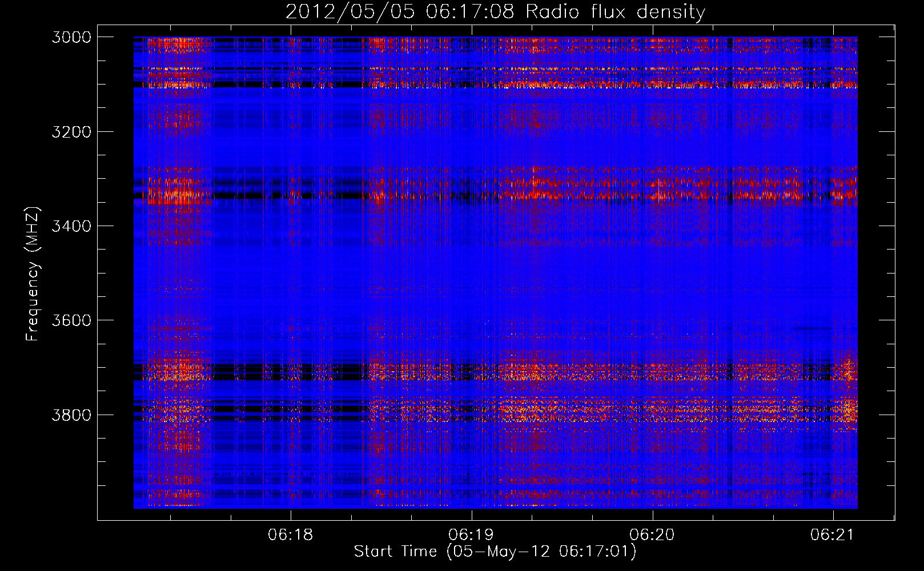This screenshot has height=571, width=924.
Task: Click the "Frequency (MHZ)" y-axis label
Action: (33, 274)
